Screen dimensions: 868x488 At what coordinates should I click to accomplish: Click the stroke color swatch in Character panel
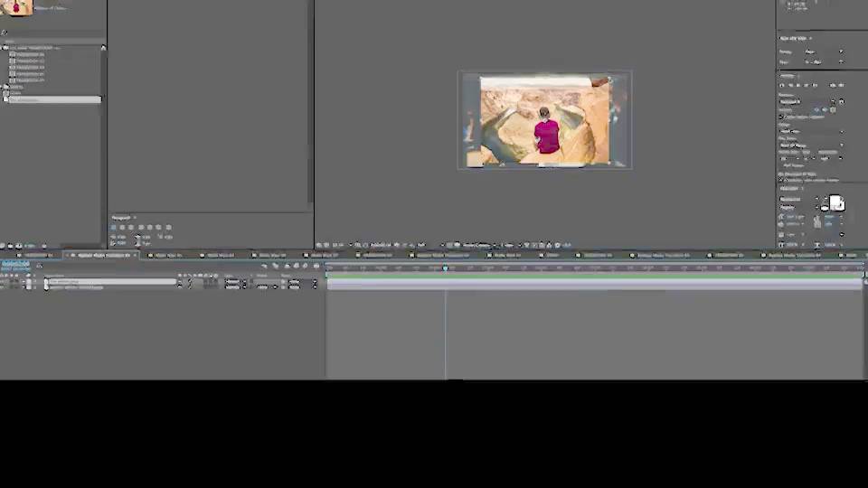(825, 207)
